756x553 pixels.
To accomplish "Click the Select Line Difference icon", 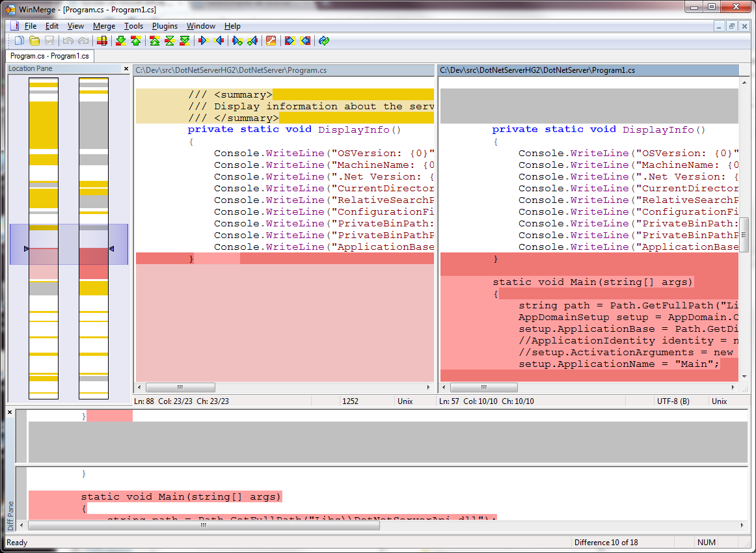I will point(102,41).
